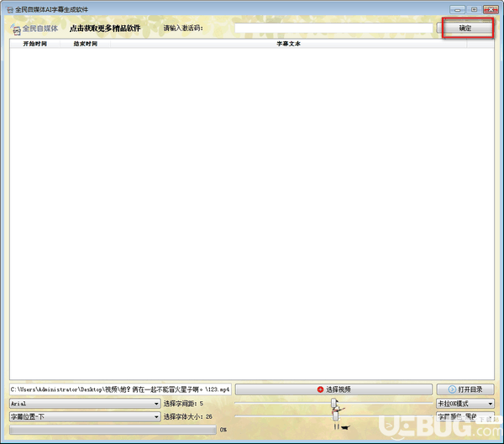The width and height of the screenshot is (504, 444).
Task: Click the 0% progress bar
Action: [x=113, y=430]
